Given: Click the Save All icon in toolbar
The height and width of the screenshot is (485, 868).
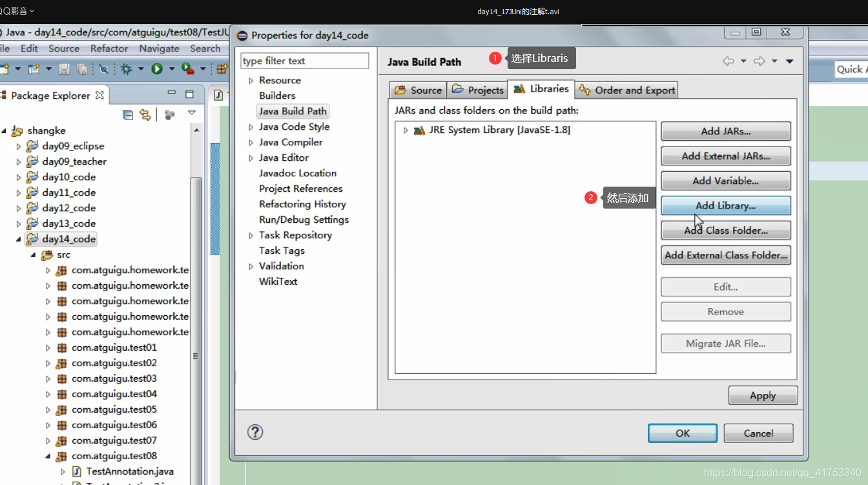Looking at the screenshot, I should [x=82, y=68].
